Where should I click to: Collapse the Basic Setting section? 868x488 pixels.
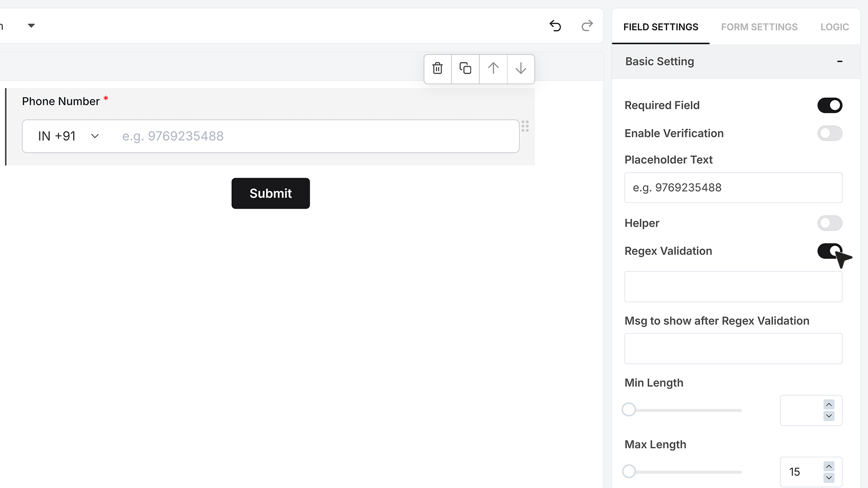840,61
